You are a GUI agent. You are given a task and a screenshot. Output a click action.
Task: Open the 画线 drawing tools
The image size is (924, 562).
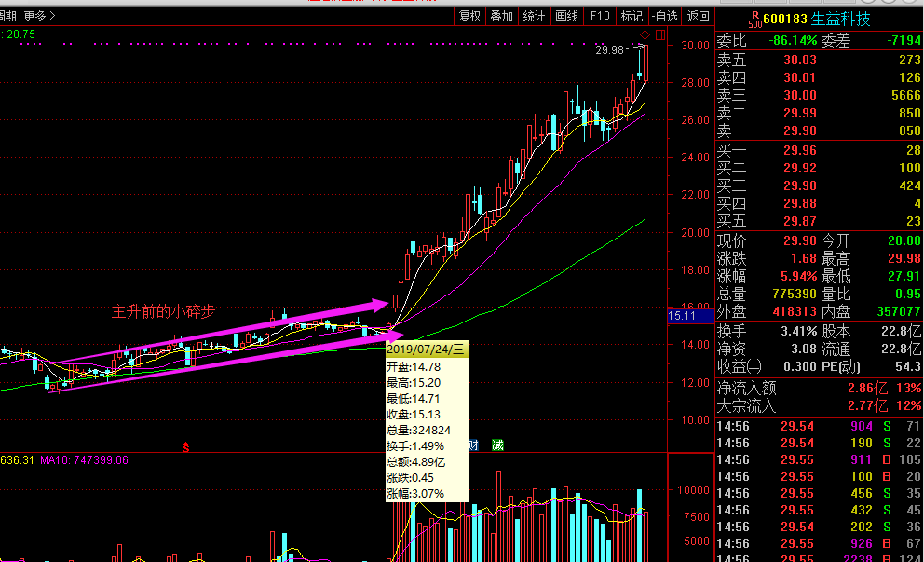tap(564, 15)
